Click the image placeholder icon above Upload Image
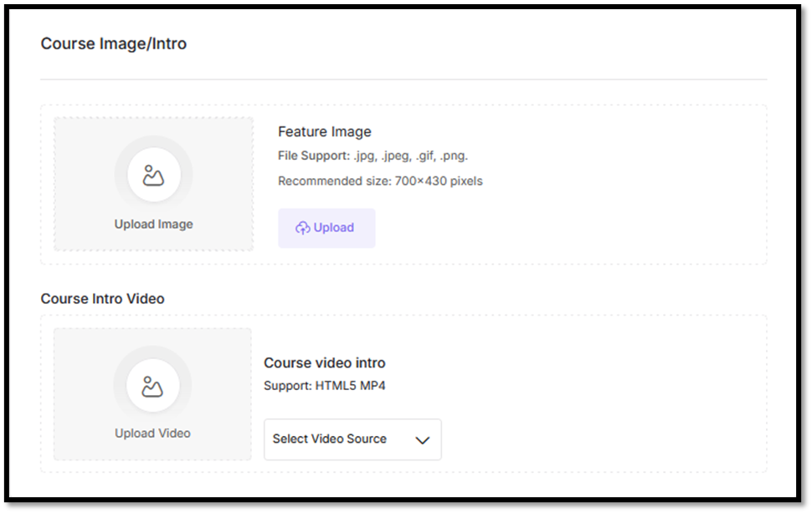The height and width of the screenshot is (513, 812). click(153, 176)
